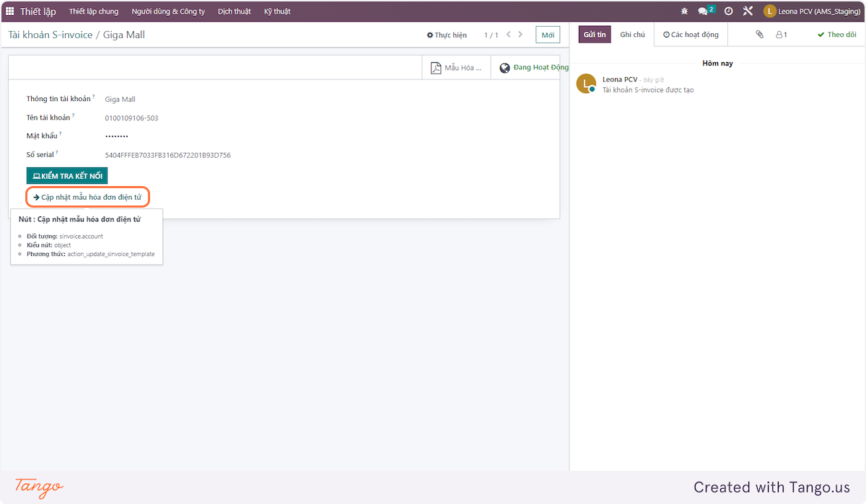Go to Tài khoản S-invoice breadcrumb
This screenshot has width=866, height=504.
(x=51, y=35)
